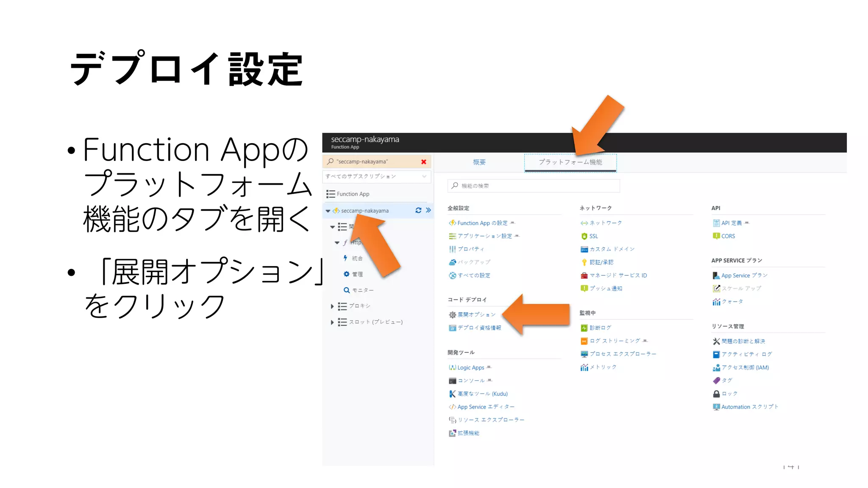Open マネージド サービス ID toolbox icon
Viewport: 868px width, 488px height.
[584, 275]
